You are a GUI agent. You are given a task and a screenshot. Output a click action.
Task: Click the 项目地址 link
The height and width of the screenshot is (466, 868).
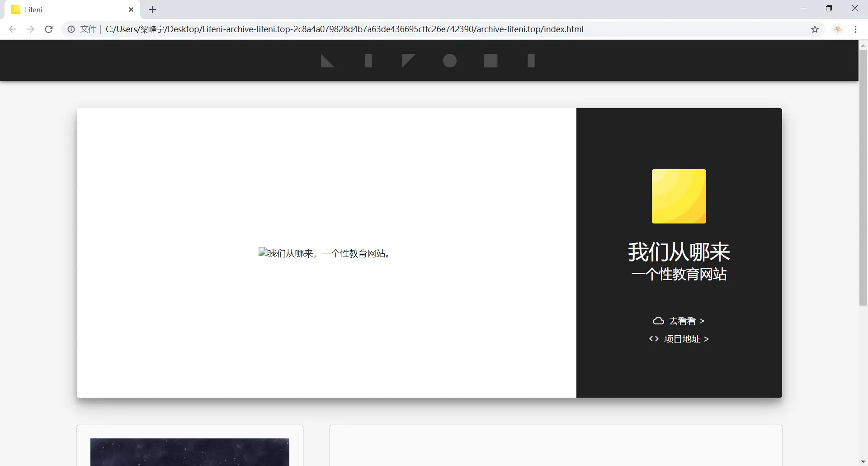[682, 339]
